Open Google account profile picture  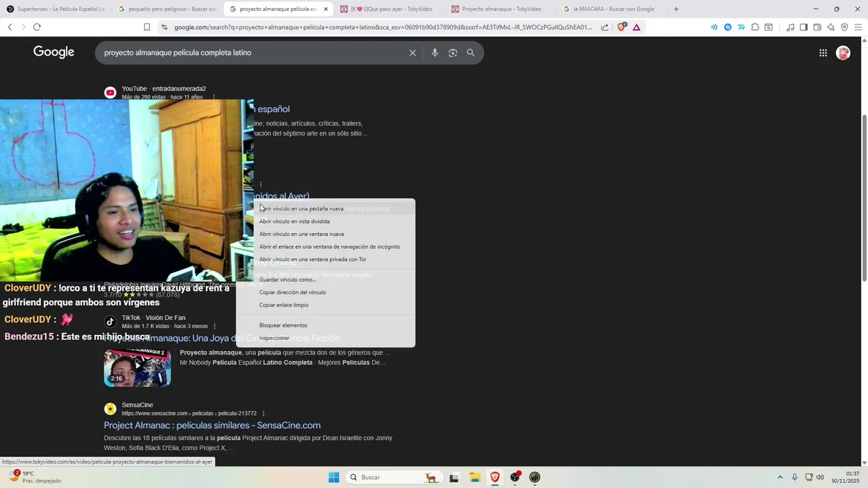point(843,53)
